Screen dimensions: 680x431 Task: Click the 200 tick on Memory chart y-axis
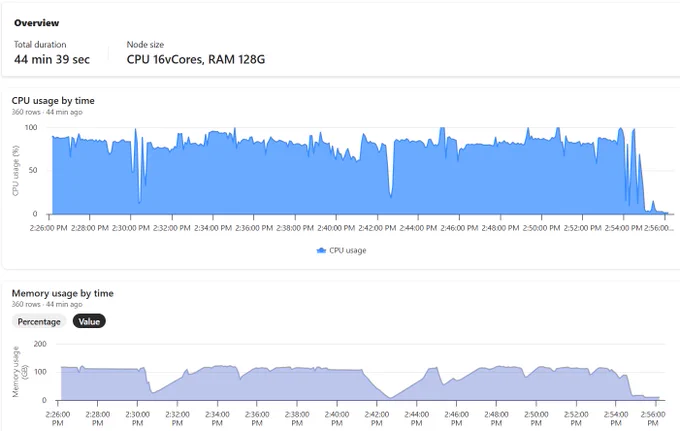point(40,344)
